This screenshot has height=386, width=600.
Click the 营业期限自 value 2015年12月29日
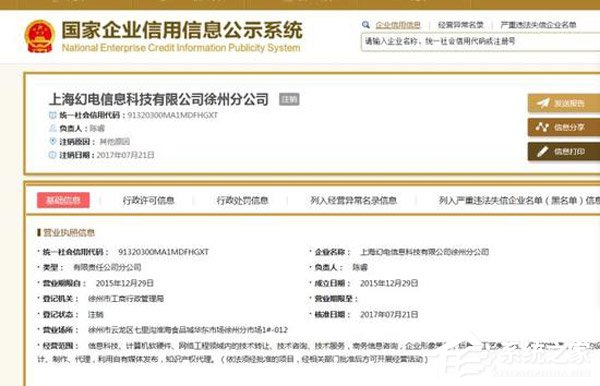pyautogui.click(x=125, y=283)
